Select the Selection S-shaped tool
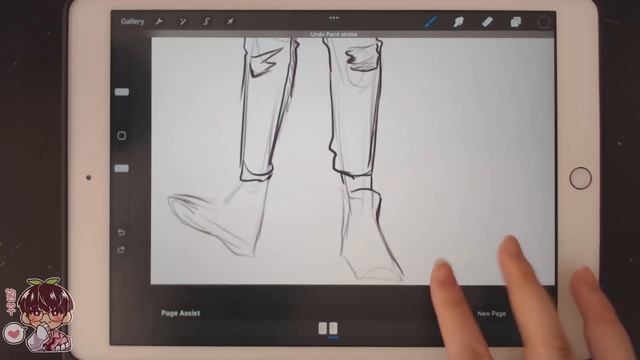The image size is (640, 360). [x=207, y=21]
